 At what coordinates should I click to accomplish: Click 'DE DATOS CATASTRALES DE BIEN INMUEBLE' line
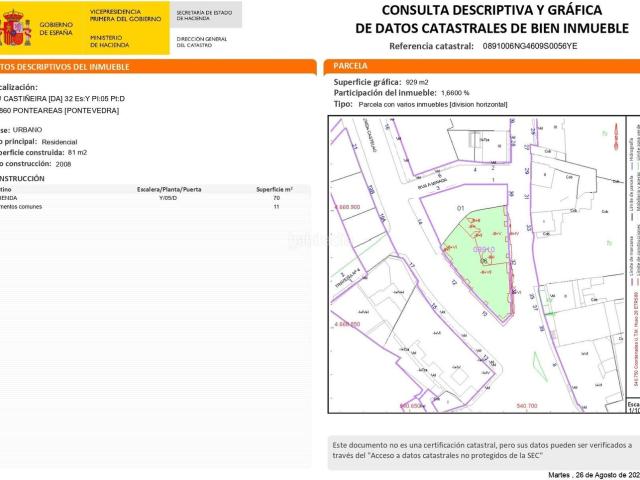[492, 28]
